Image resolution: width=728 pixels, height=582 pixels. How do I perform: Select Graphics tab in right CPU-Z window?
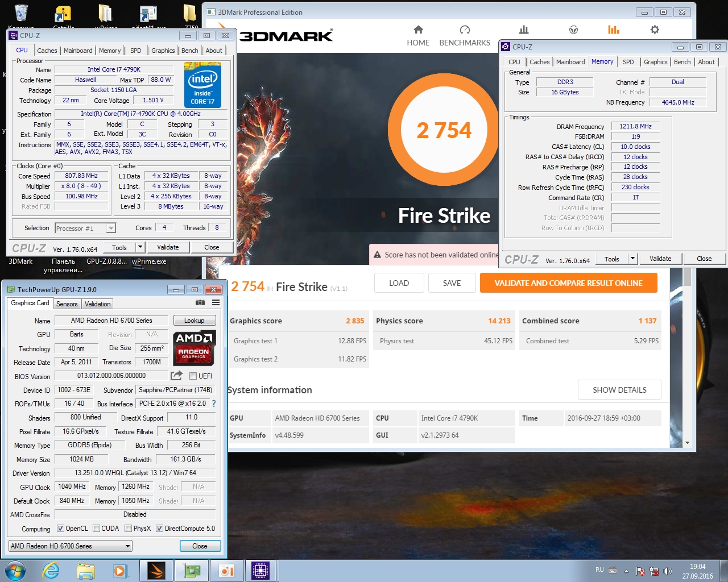(655, 62)
